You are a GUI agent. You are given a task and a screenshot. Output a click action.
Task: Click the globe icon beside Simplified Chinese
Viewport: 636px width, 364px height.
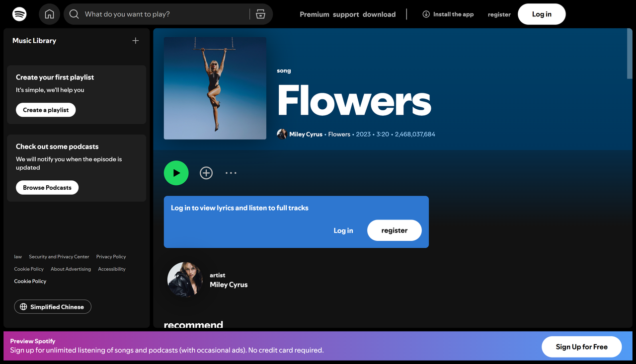pos(23,306)
